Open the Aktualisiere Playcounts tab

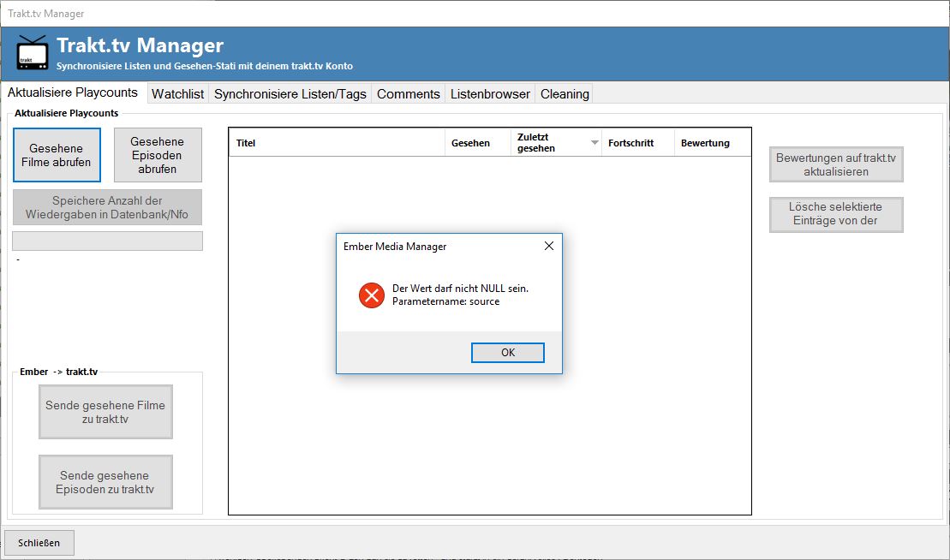tap(73, 92)
